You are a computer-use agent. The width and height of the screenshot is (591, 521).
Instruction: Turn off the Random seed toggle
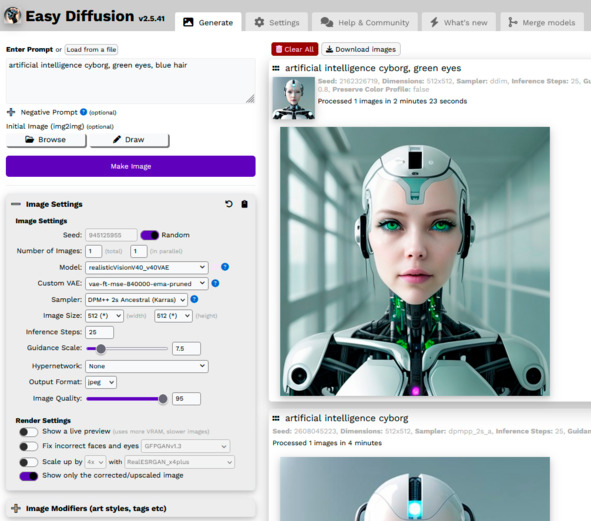[150, 235]
